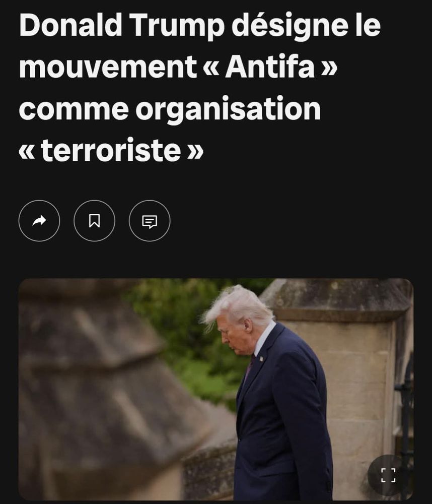Open the comments speech-bubble icon
432x504 pixels.
[x=150, y=221]
